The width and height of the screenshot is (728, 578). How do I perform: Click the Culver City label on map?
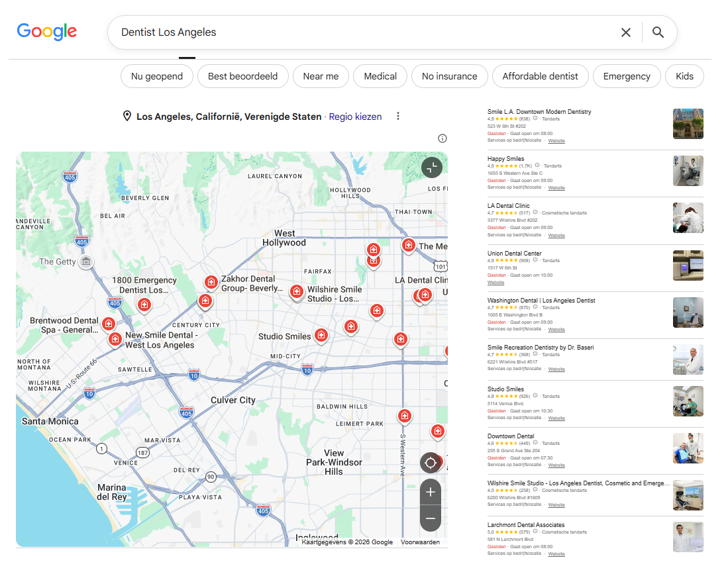233,401
